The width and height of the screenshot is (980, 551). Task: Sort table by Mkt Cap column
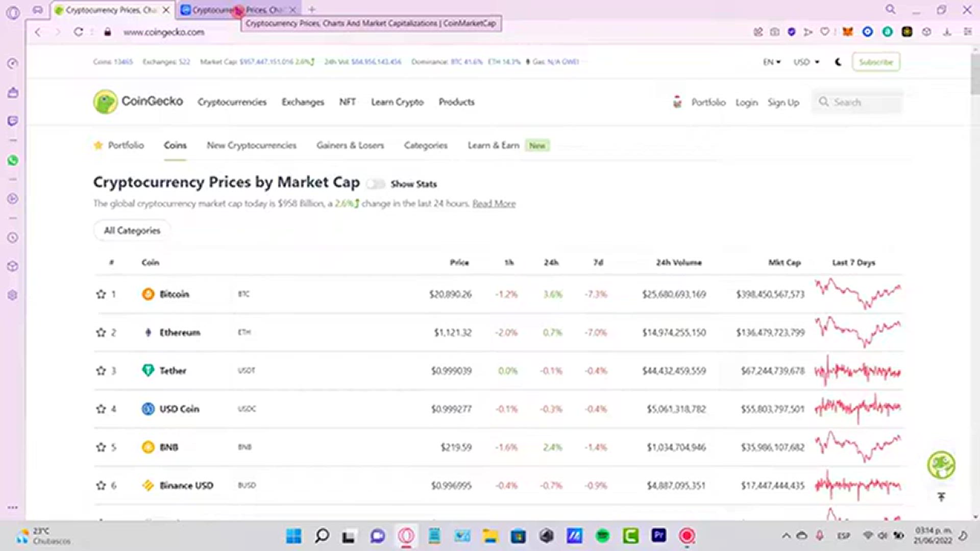coord(785,263)
